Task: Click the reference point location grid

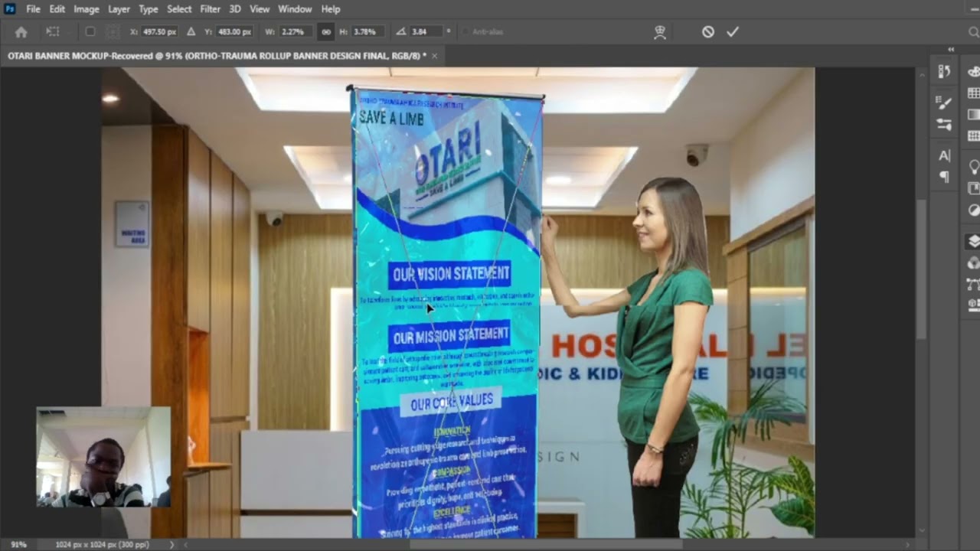Action: [x=113, y=32]
